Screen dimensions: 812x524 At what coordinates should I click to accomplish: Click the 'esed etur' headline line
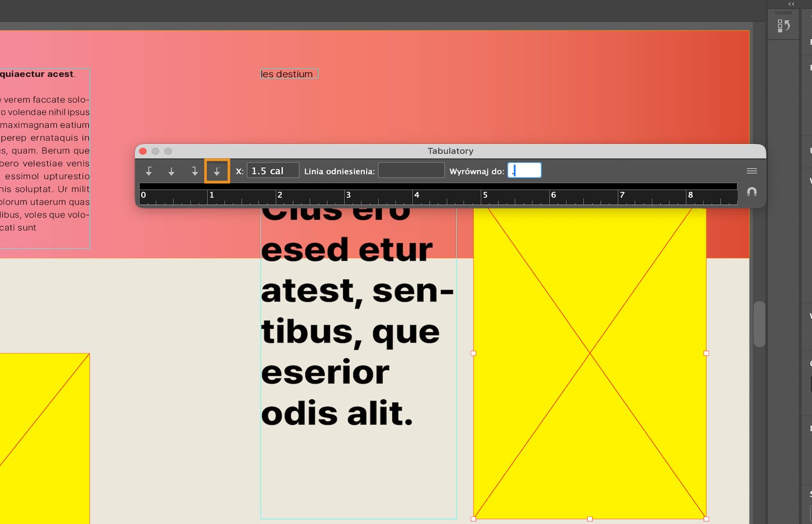pyautogui.click(x=347, y=250)
